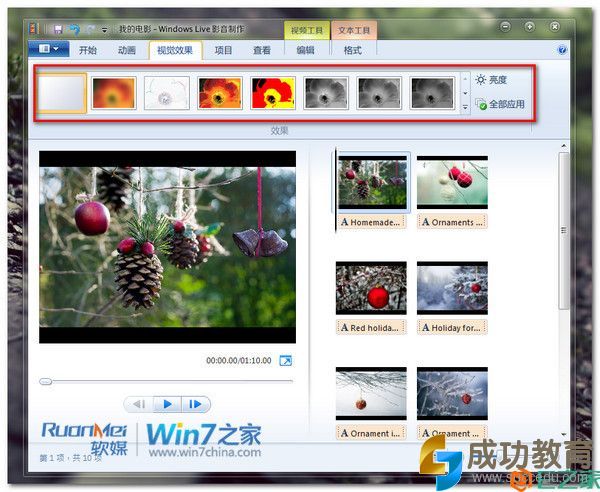Step to the next frame
Image resolution: width=600 pixels, height=492 pixels.
pos(196,404)
